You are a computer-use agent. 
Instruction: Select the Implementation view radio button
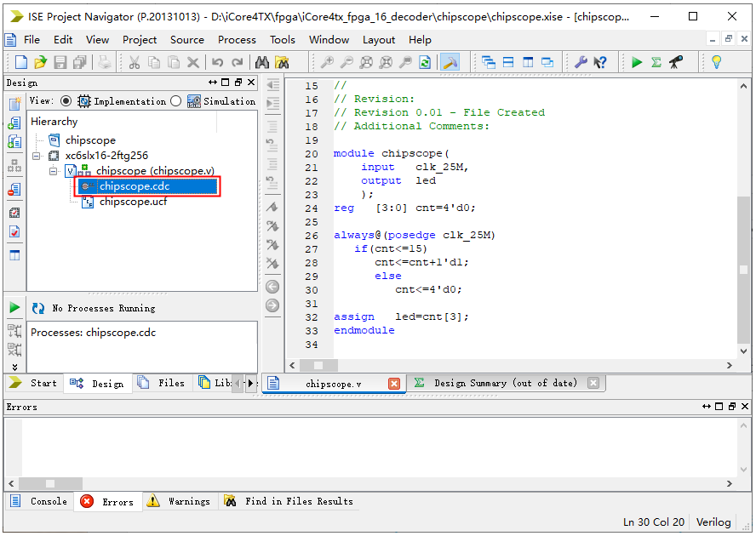[66, 101]
